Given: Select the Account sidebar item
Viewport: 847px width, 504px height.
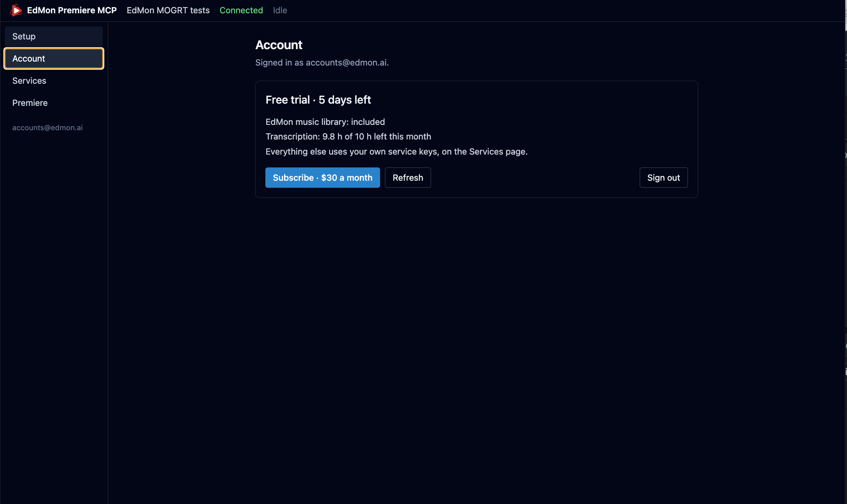Looking at the screenshot, I should pos(54,58).
